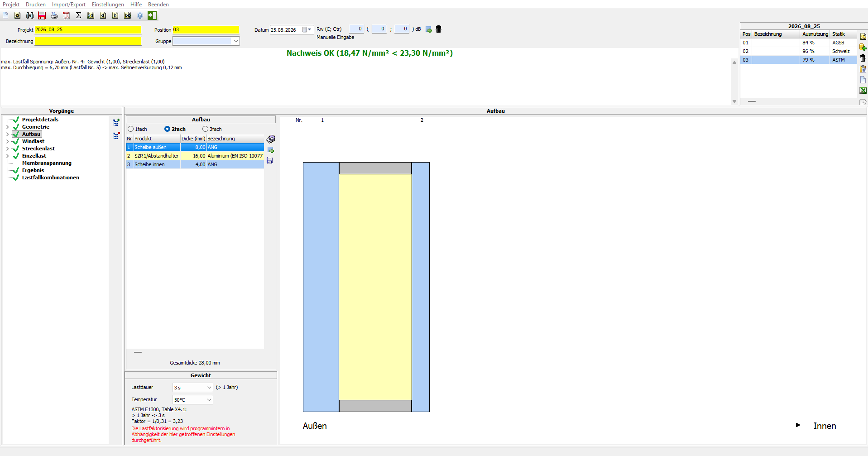This screenshot has width=868, height=456.
Task: Open the Einstellungen menu
Action: click(x=108, y=5)
